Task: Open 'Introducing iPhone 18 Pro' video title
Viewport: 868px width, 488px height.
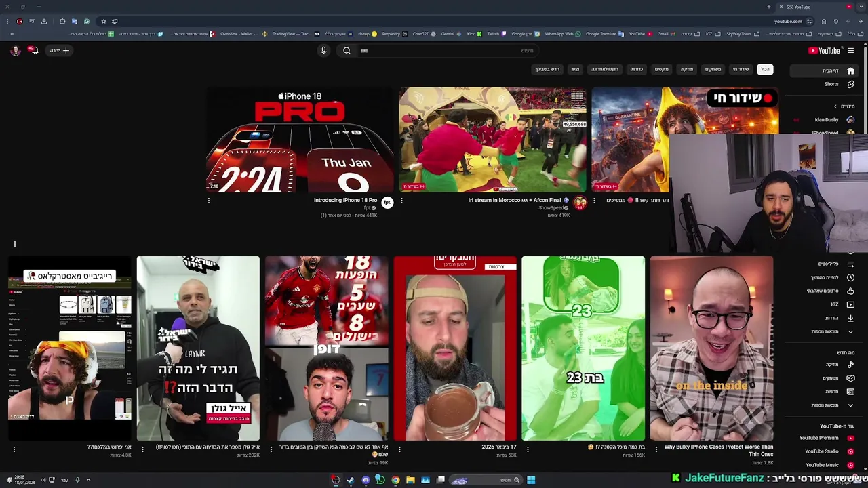Action: [x=345, y=200]
